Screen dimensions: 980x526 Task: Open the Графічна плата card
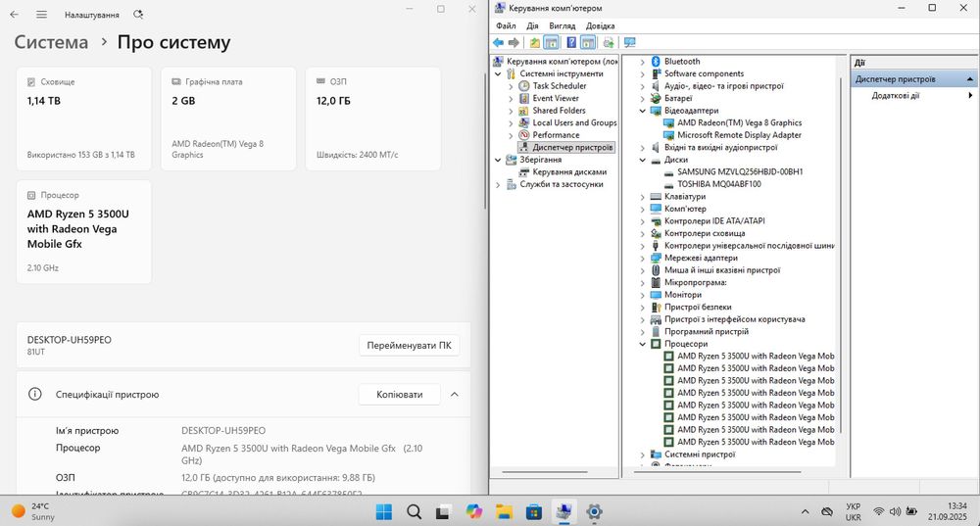228,119
